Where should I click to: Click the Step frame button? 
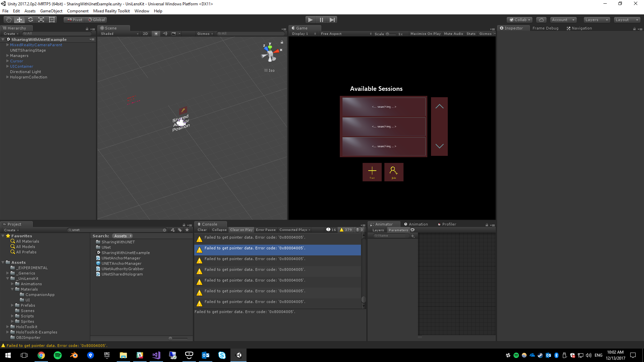tap(332, 20)
